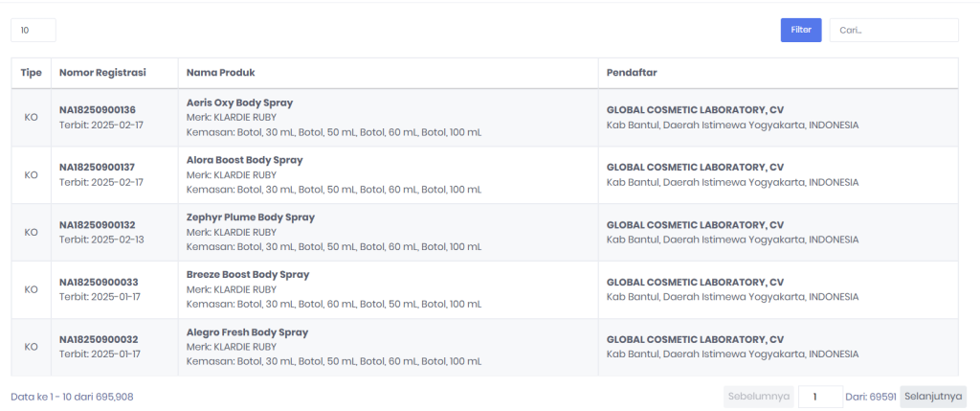Click the blue Filter button
Viewport: 980px width, 411px height.
tap(800, 30)
